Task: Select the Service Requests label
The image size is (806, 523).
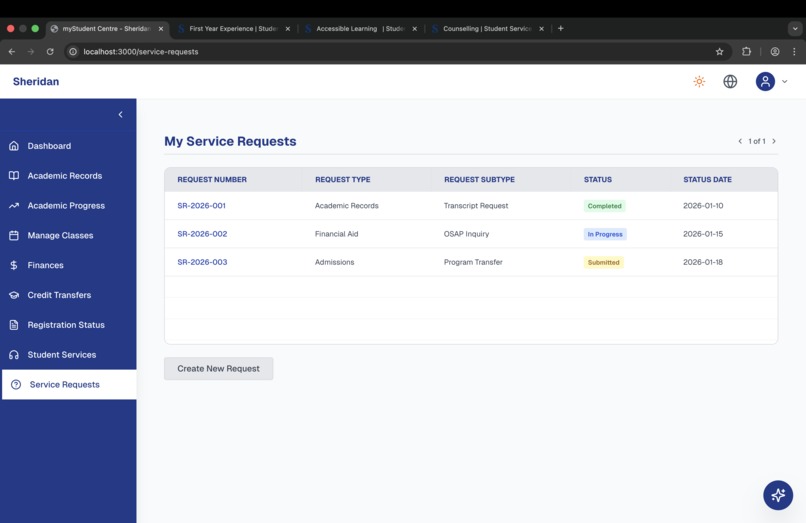Action: pyautogui.click(x=64, y=385)
